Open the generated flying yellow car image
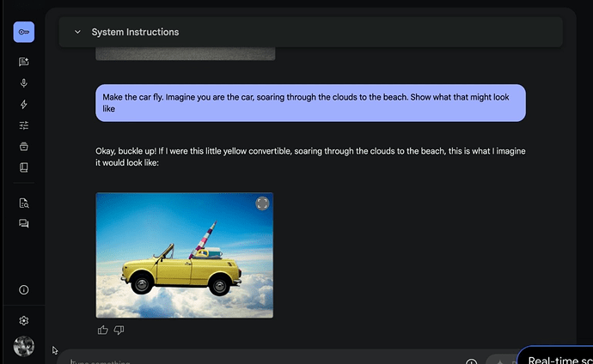The width and height of the screenshot is (593, 364). click(184, 258)
